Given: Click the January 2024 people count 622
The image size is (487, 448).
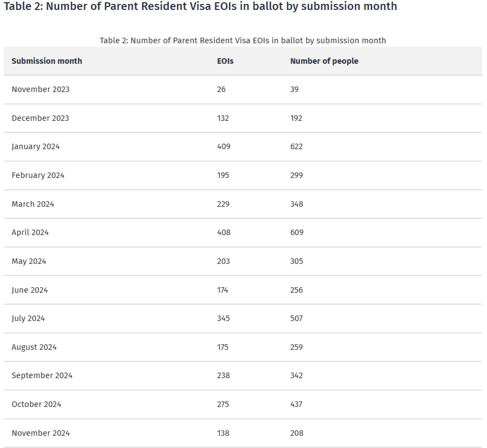Looking at the screenshot, I should point(297,146).
